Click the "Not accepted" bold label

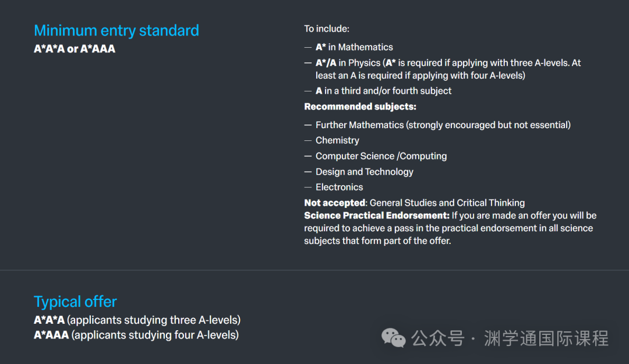pos(334,203)
